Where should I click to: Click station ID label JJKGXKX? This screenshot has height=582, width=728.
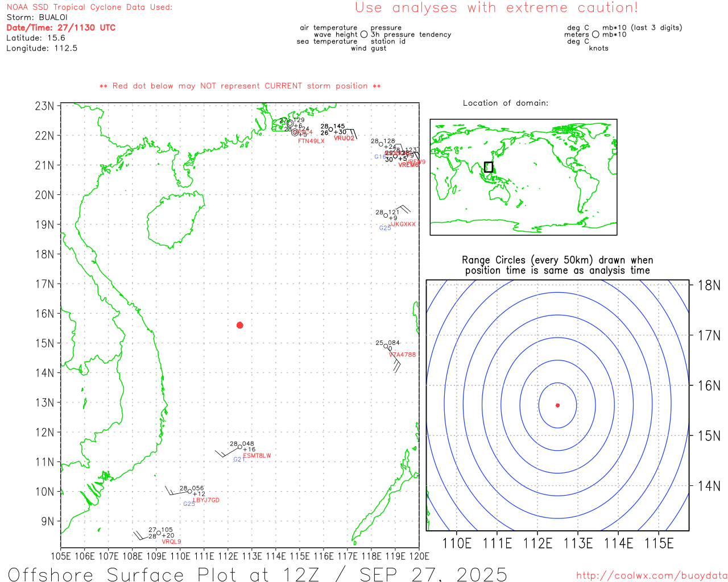[x=403, y=225]
